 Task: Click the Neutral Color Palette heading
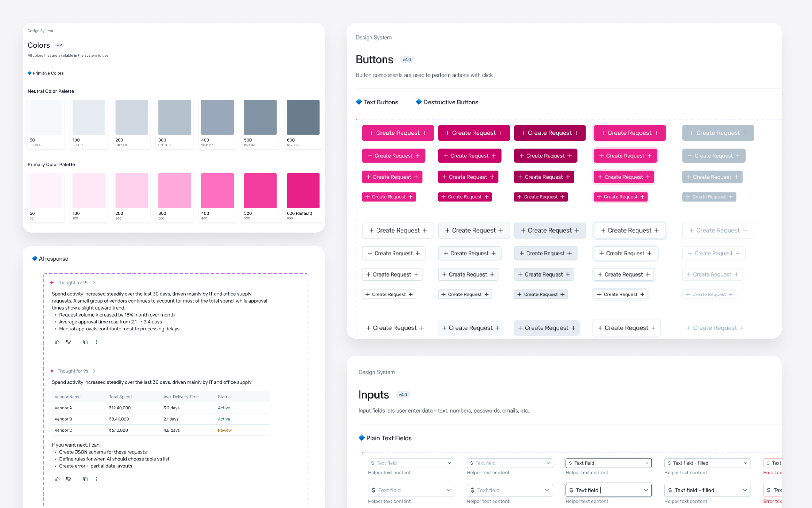(x=51, y=91)
